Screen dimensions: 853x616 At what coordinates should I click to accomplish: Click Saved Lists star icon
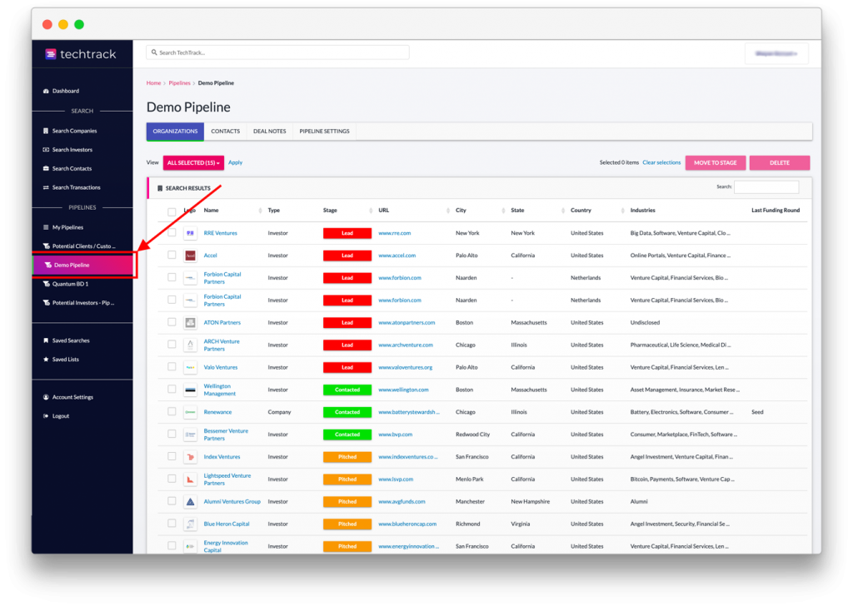point(46,360)
